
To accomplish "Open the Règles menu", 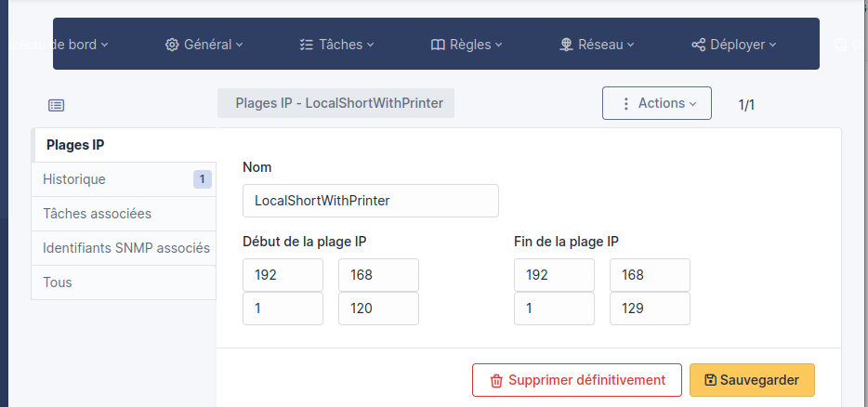I will click(467, 45).
